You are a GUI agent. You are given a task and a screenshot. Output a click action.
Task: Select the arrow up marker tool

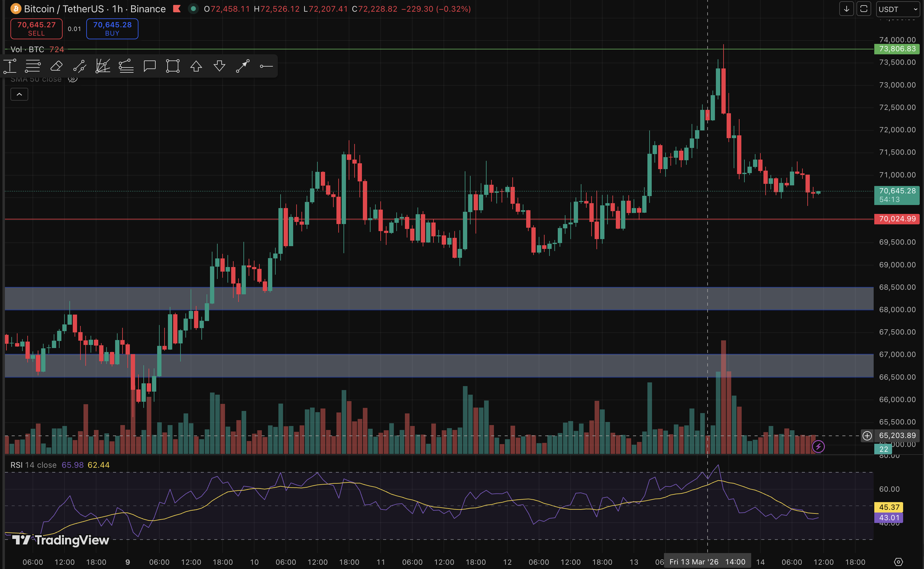(x=196, y=66)
